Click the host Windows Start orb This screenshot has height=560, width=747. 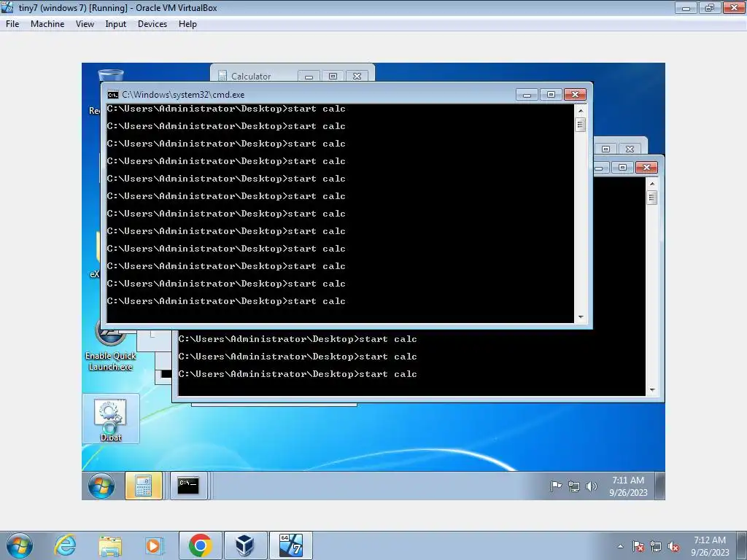[19, 545]
